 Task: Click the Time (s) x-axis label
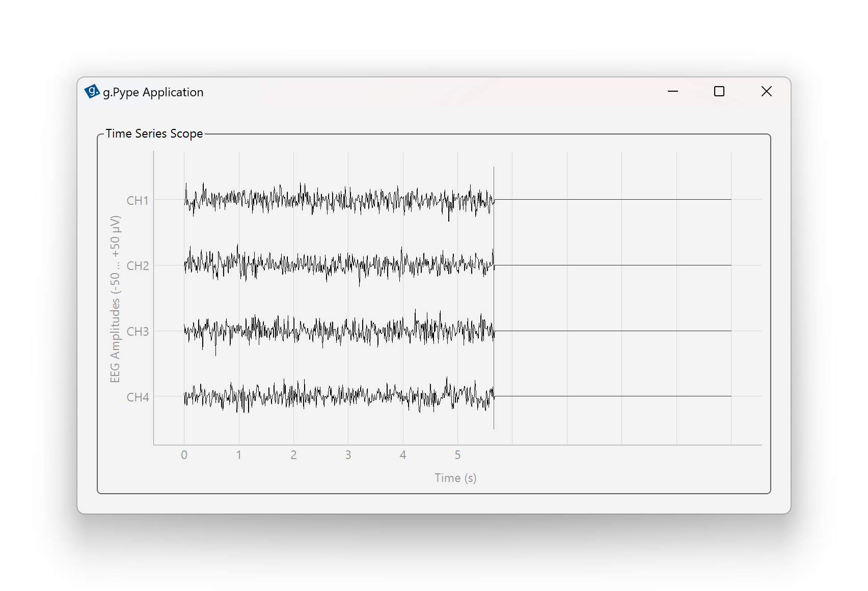(455, 478)
